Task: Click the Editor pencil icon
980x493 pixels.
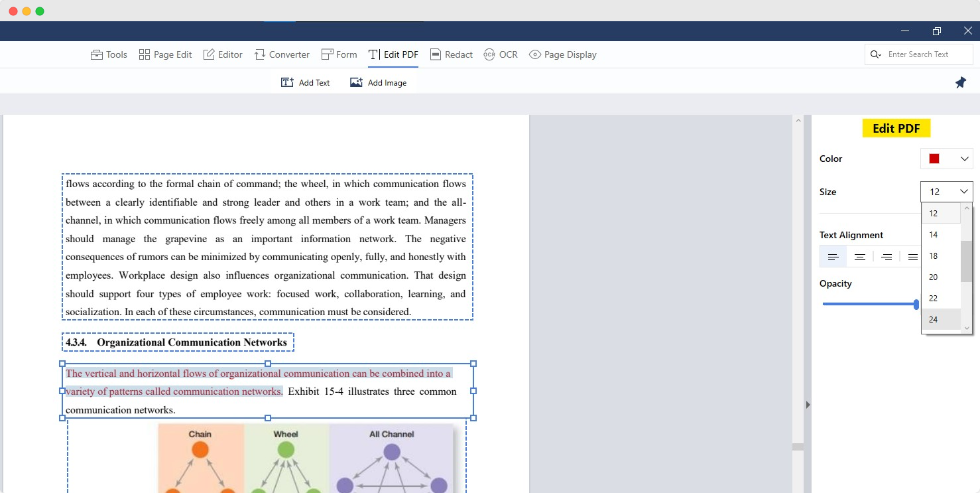Action: click(x=209, y=54)
